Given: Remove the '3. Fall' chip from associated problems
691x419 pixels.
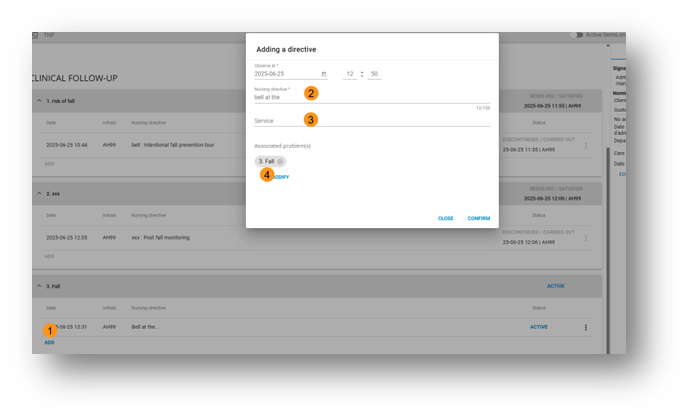Looking at the screenshot, I should click(280, 161).
